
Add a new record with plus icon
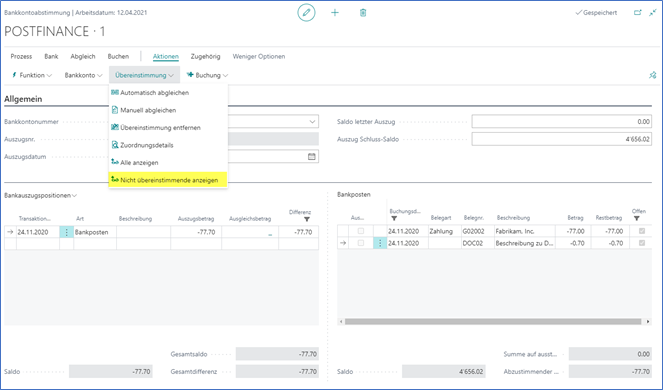335,13
